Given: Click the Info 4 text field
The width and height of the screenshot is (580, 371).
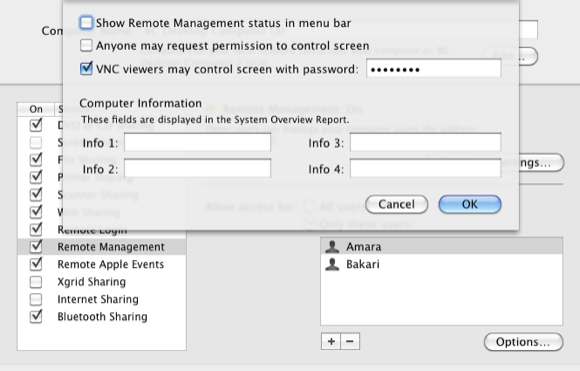Looking at the screenshot, I should (425, 168).
